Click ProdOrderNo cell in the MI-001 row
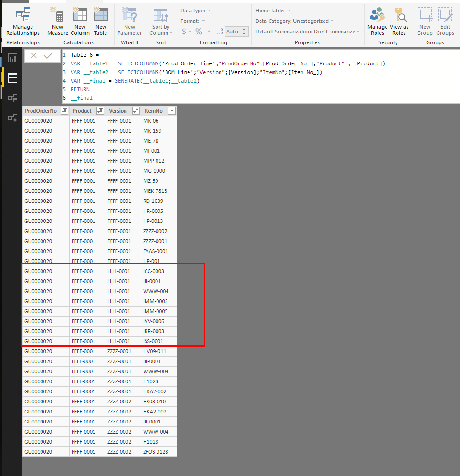460x476 pixels. click(x=46, y=151)
